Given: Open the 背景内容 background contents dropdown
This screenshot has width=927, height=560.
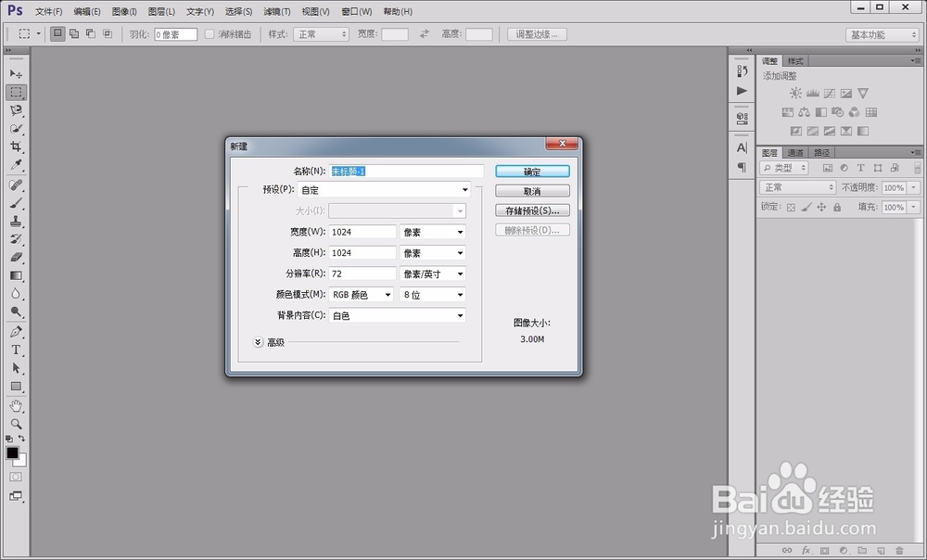Looking at the screenshot, I should (397, 315).
